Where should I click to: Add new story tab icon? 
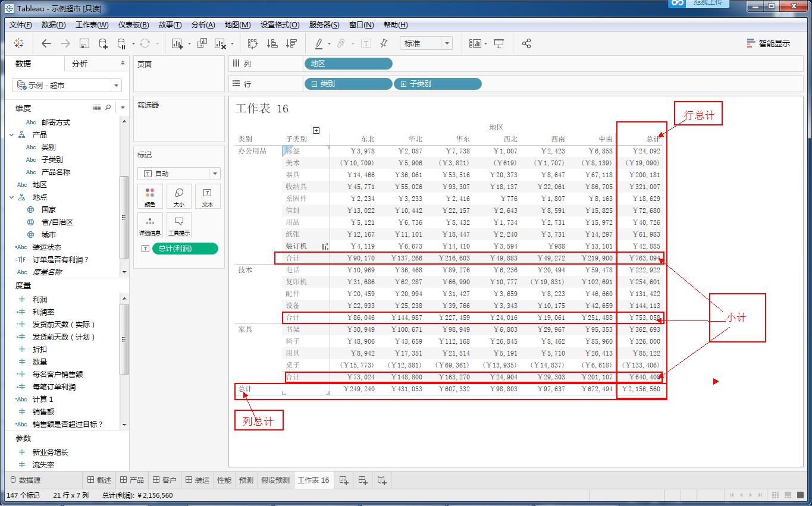382,480
